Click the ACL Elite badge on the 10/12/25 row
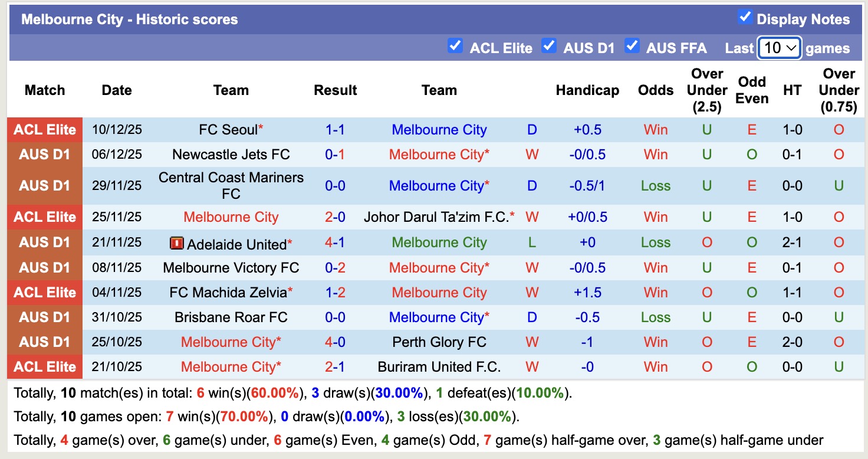Image resolution: width=868 pixels, height=459 pixels. coord(44,129)
